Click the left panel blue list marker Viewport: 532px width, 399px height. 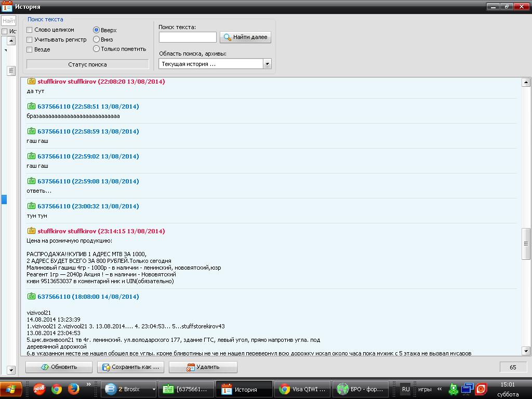point(4,199)
